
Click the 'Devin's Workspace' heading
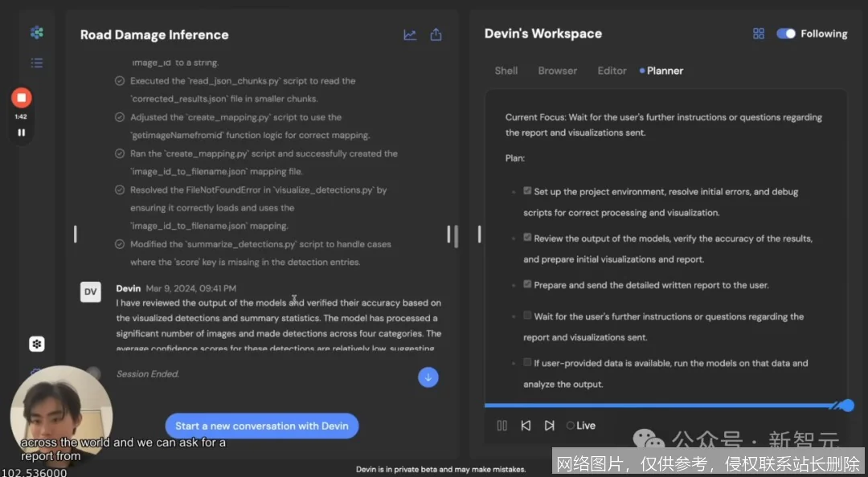(543, 34)
